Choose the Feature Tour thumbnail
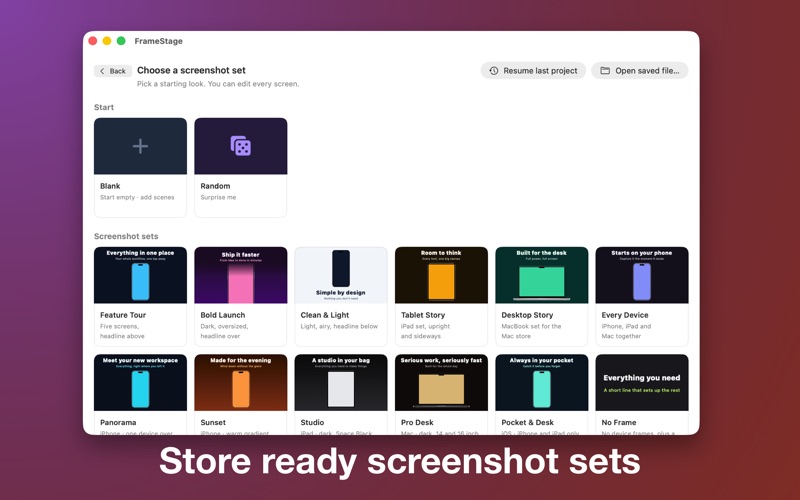The height and width of the screenshot is (500, 800). (140, 275)
